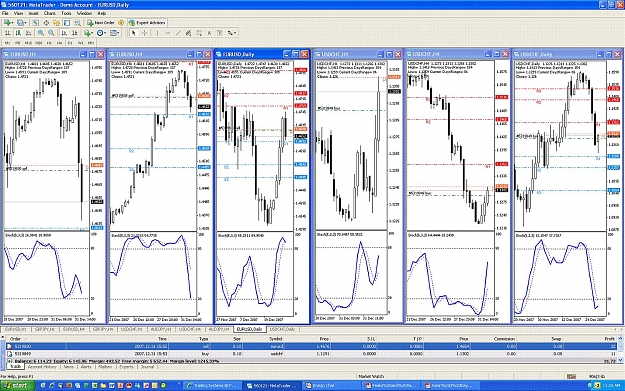Open the Tools menu
The height and width of the screenshot is (391, 625).
(66, 13)
